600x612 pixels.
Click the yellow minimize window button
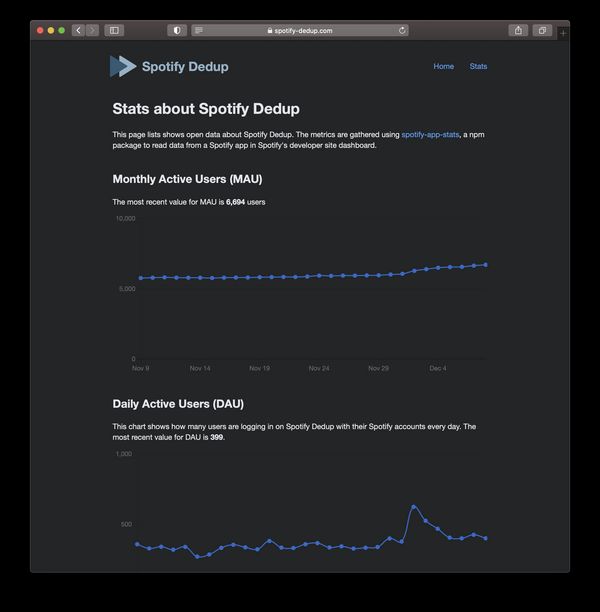tap(51, 30)
